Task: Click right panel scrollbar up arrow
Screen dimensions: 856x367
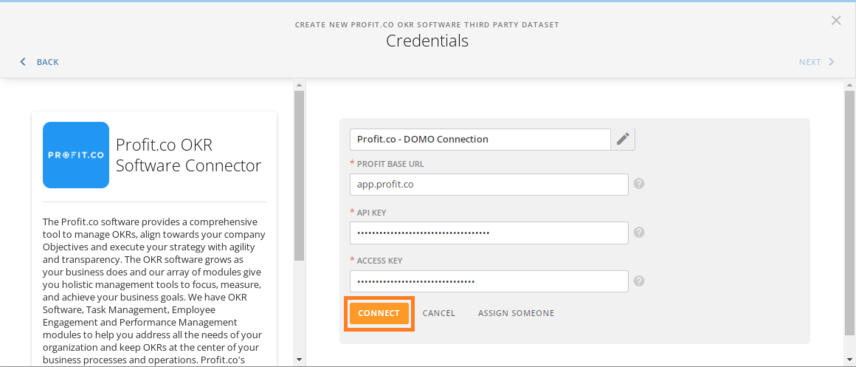Action: [x=849, y=86]
